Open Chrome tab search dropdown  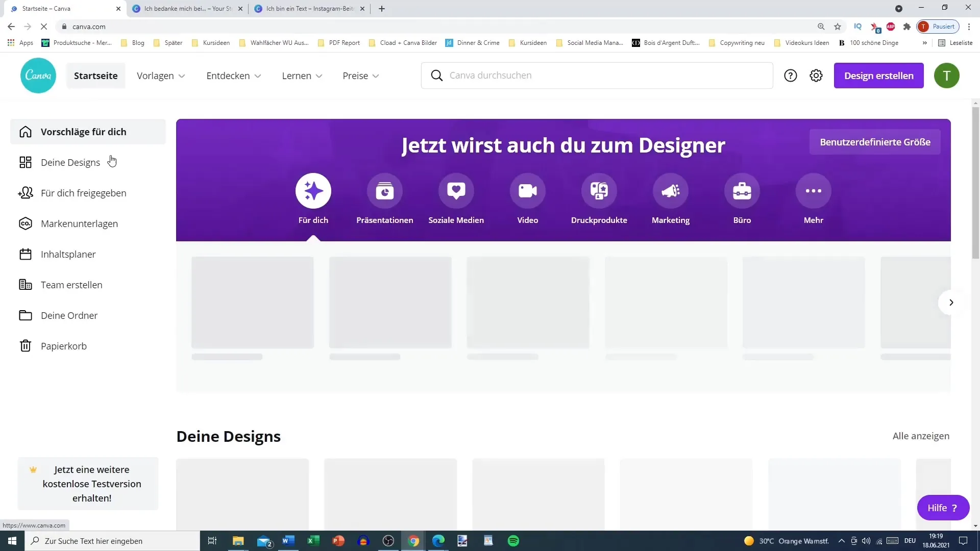pos(899,9)
